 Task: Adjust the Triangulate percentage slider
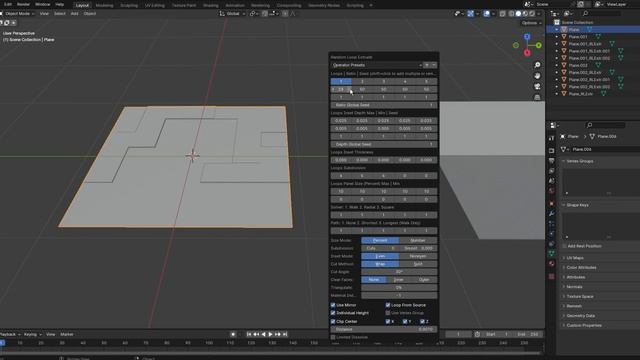(399, 288)
